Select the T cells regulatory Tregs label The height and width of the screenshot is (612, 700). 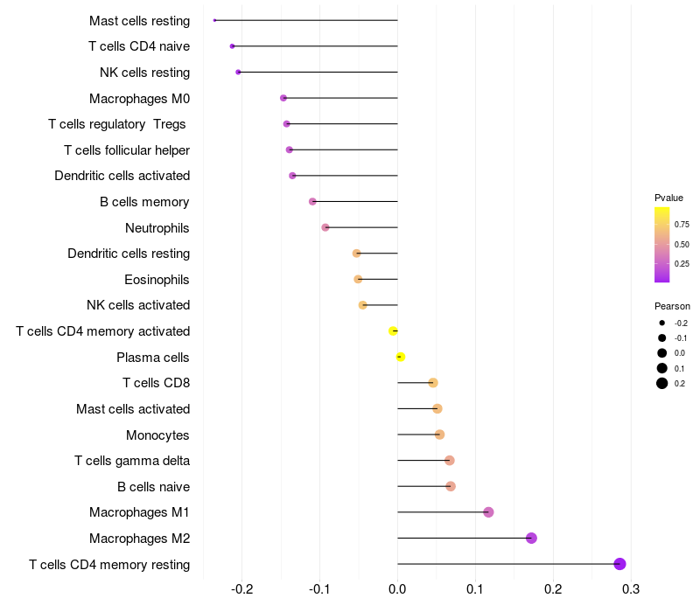click(x=117, y=124)
